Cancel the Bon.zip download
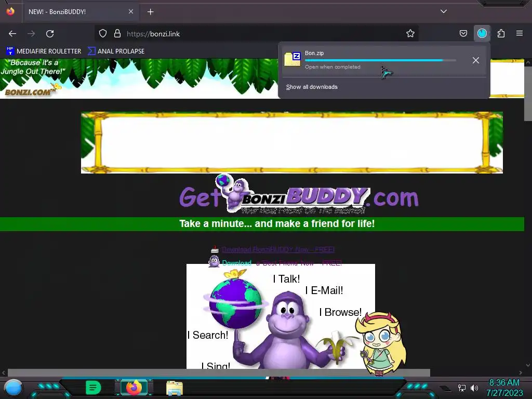This screenshot has height=399, width=532. point(476,60)
